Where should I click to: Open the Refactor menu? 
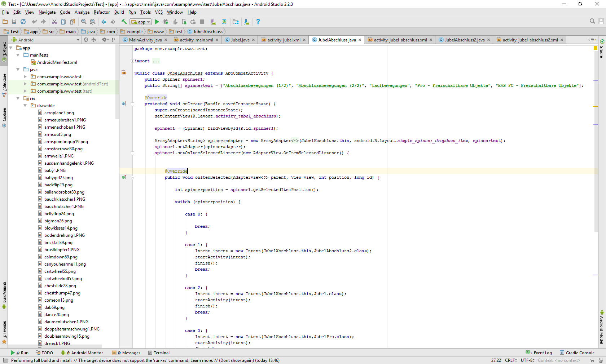point(101,12)
